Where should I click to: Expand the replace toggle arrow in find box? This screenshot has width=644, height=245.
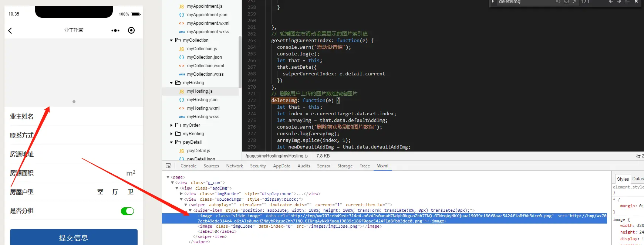click(x=493, y=1)
